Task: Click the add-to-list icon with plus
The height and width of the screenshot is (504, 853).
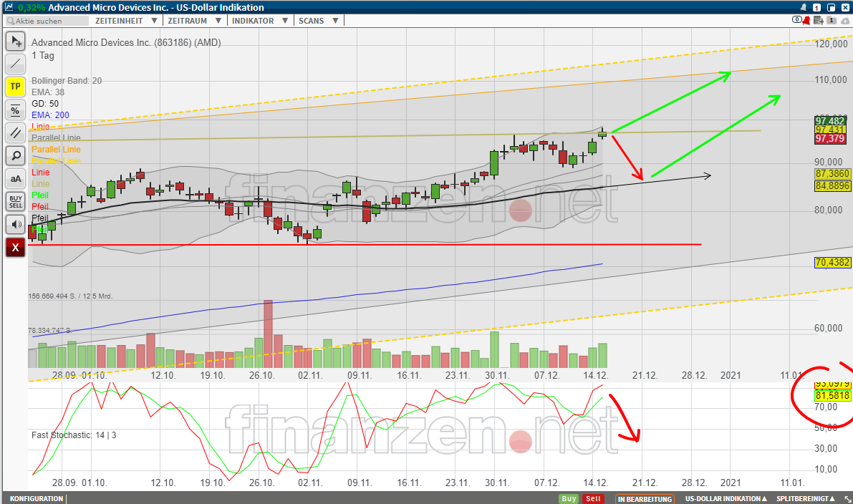Action: [818, 21]
